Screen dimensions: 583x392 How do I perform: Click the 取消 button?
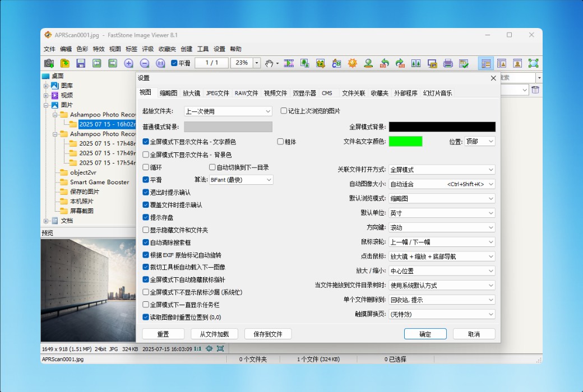coord(474,334)
